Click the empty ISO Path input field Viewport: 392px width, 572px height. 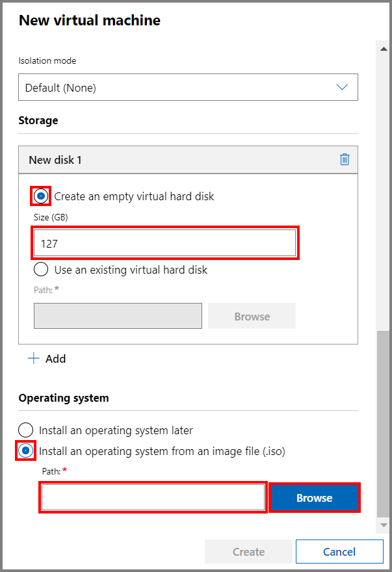152,497
